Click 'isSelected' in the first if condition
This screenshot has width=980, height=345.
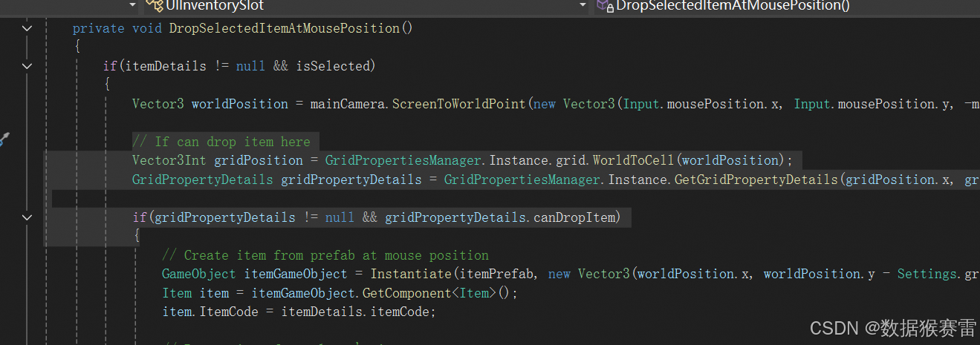pyautogui.click(x=333, y=66)
